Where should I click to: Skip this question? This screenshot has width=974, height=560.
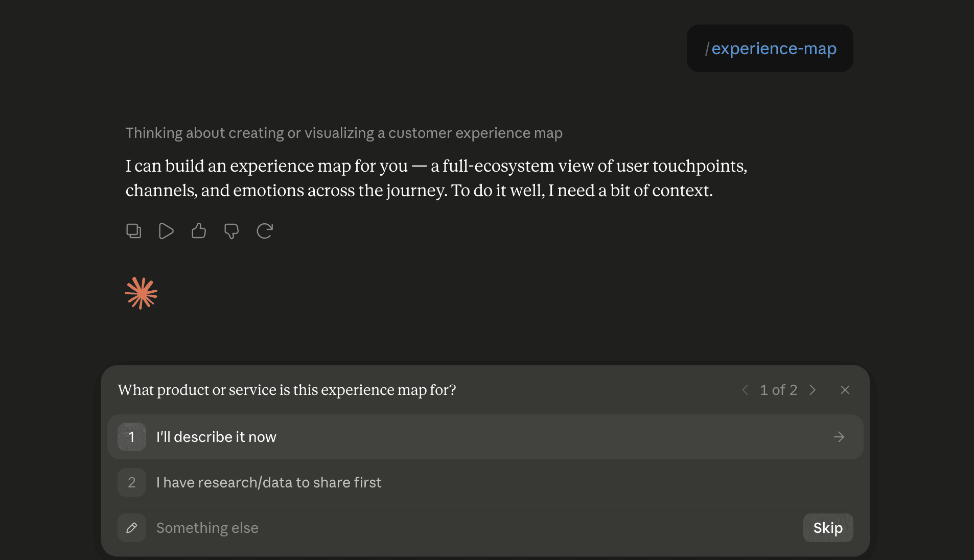[828, 528]
